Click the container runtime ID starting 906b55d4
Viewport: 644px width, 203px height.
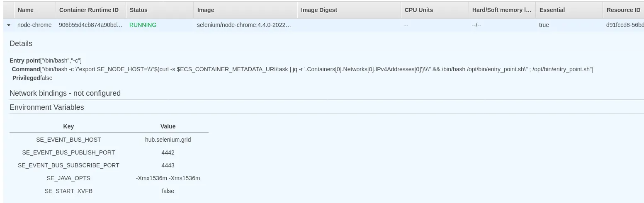click(x=90, y=25)
